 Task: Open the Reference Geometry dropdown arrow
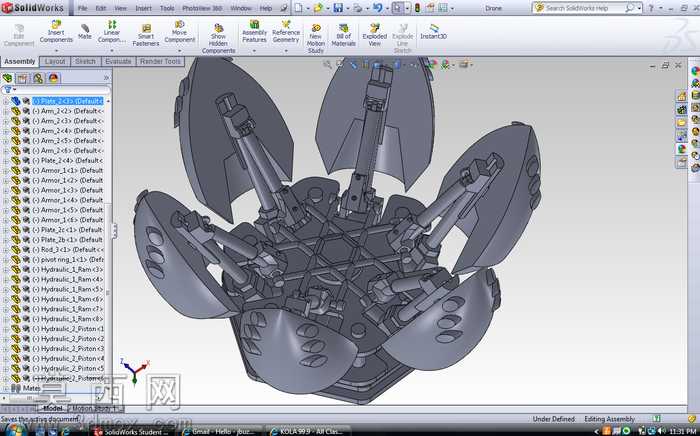coord(286,51)
